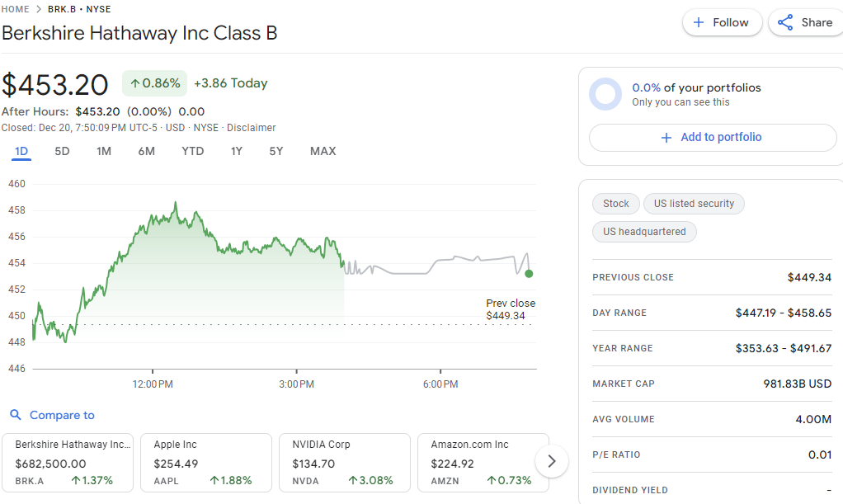This screenshot has width=843, height=504.
Task: Select the 1D chart range tab
Action: click(21, 151)
